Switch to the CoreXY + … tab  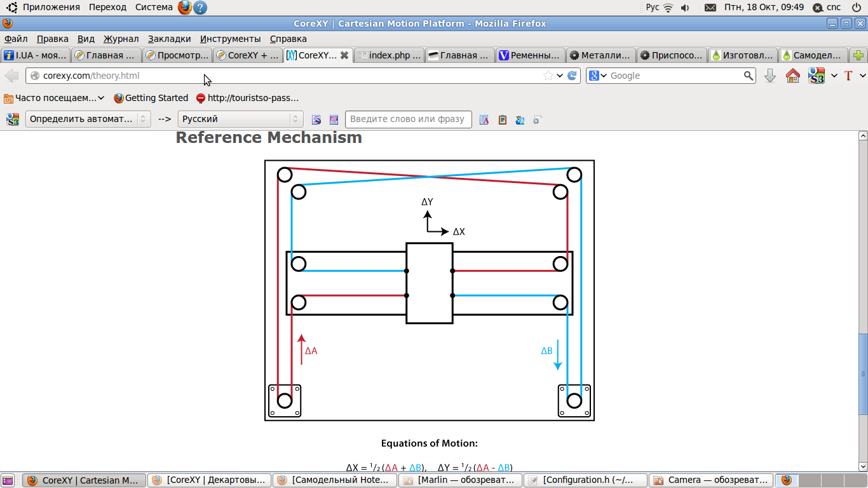pyautogui.click(x=248, y=55)
